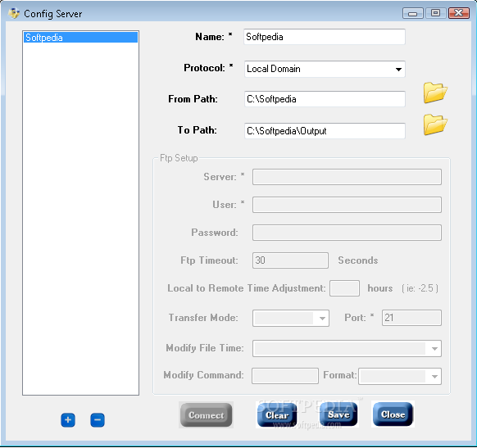Click the Local to Remote Time Adjustment field

tap(345, 288)
